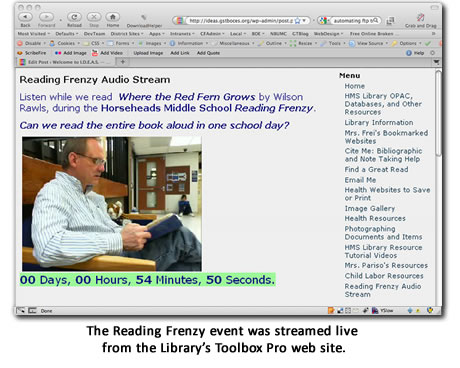Open the Disable developer toolbar menu
Viewport: 460px width, 368px height.
tap(32, 43)
